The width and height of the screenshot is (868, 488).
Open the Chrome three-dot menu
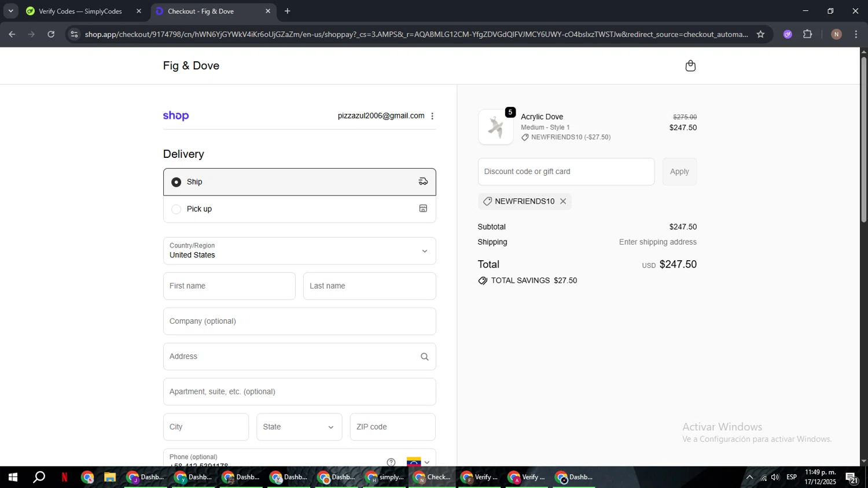tap(856, 34)
